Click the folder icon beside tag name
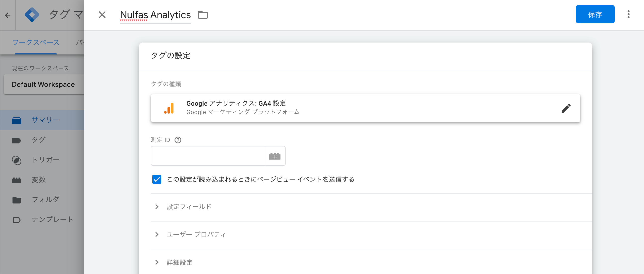Viewport: 644px width, 274px height. coord(203,15)
